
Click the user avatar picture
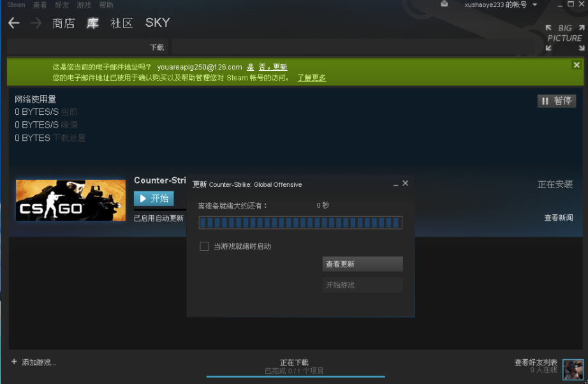(573, 369)
